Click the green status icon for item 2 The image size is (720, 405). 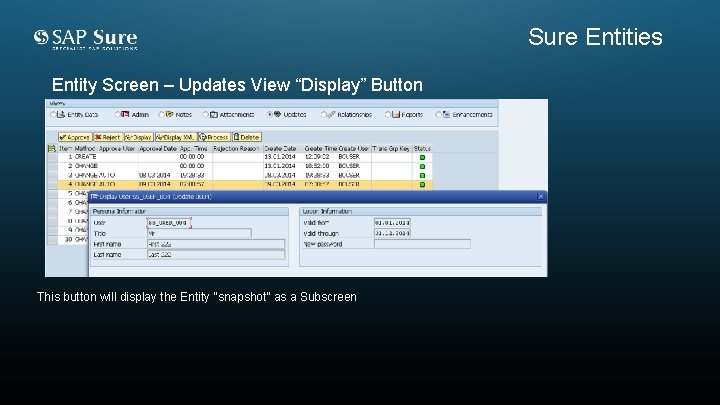pyautogui.click(x=422, y=166)
